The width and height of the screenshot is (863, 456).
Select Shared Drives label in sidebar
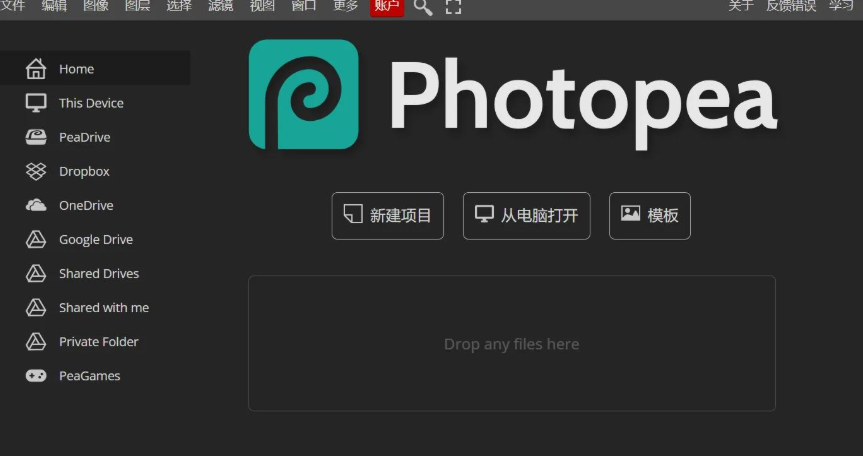point(99,273)
